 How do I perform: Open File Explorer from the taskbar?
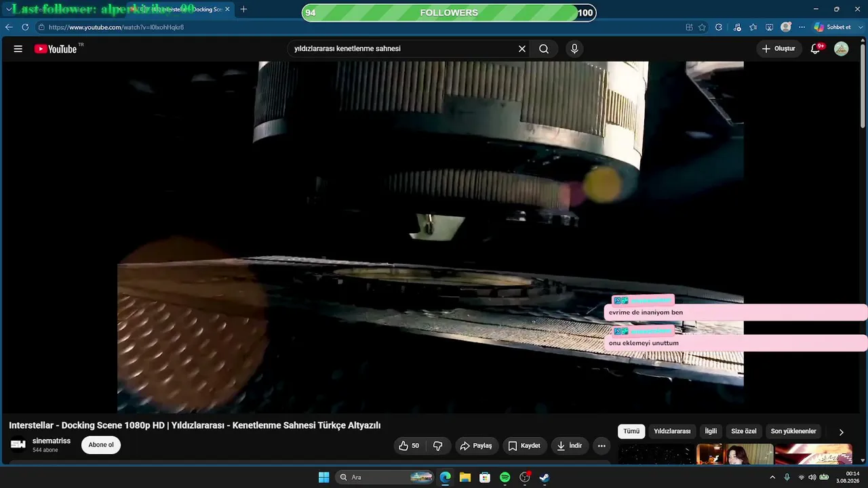(465, 477)
